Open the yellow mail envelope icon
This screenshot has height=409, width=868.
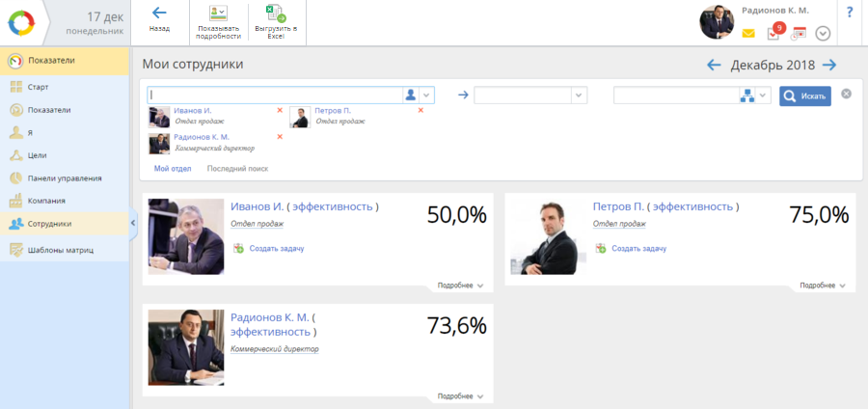[x=748, y=34]
